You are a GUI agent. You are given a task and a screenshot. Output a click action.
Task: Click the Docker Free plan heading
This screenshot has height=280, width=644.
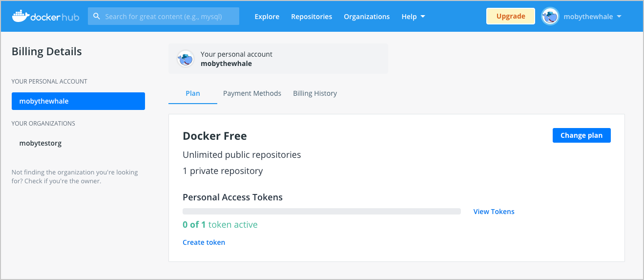pos(215,136)
